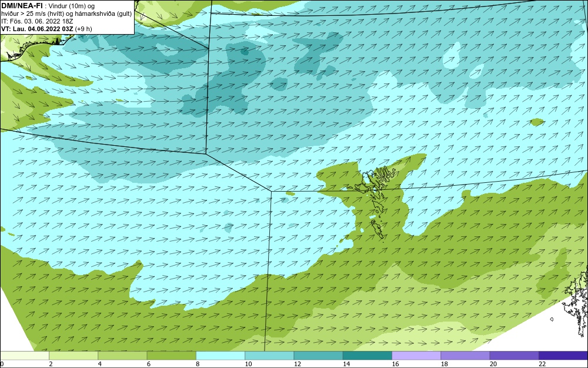Screen dimensions: 588x368
Task: Click the legend scale label "16"
Action: [x=395, y=364]
